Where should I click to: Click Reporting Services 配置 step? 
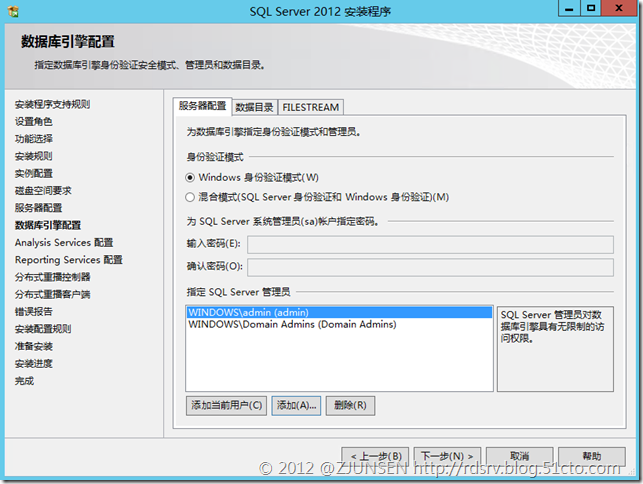click(68, 260)
